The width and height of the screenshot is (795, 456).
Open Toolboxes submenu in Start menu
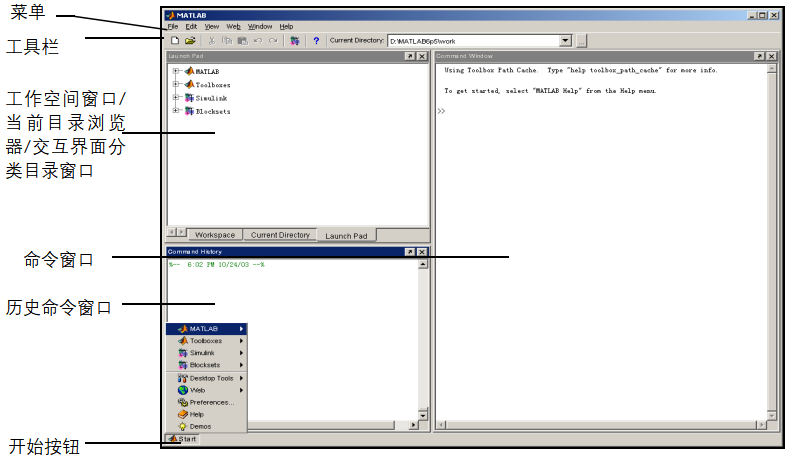[x=207, y=341]
